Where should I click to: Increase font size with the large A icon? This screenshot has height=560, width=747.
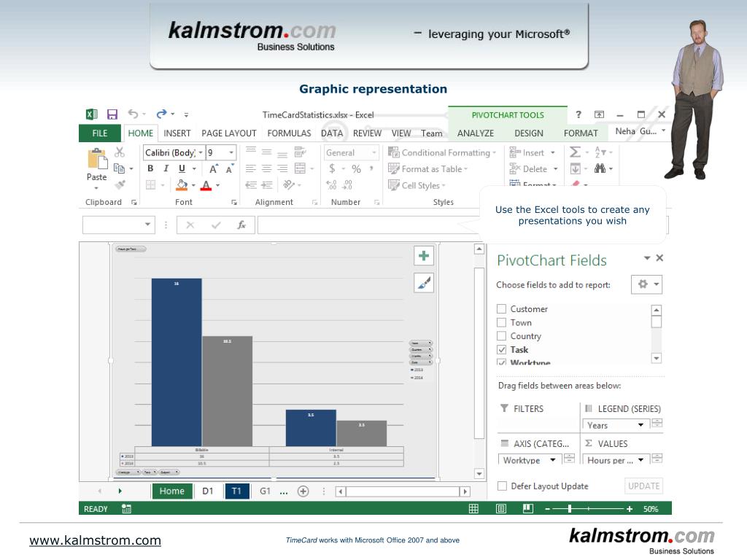click(x=214, y=168)
